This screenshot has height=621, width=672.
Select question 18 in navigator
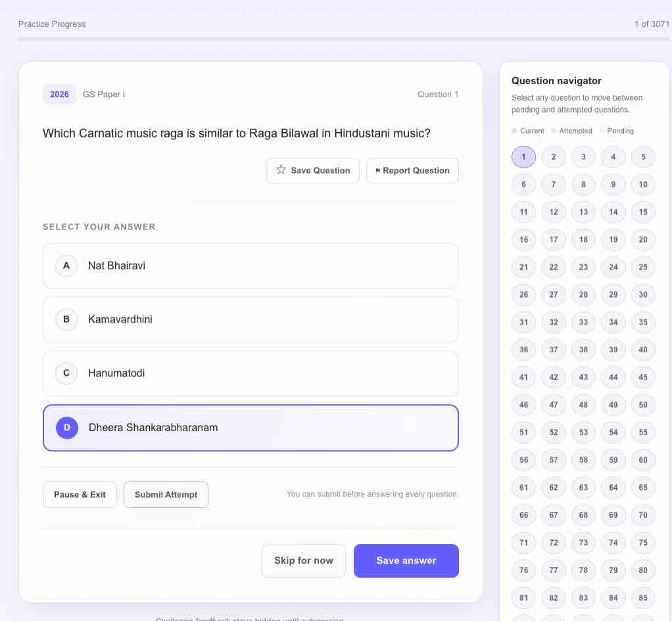[583, 239]
